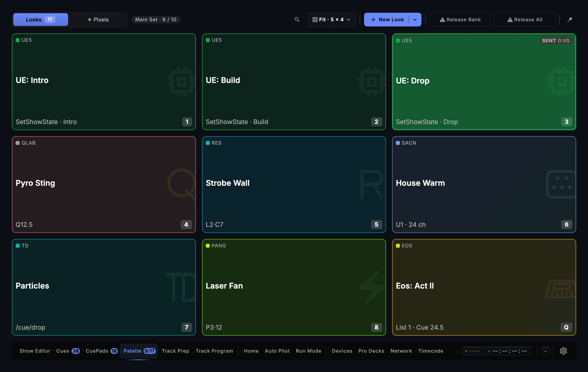Image resolution: width=588 pixels, height=372 pixels.
Task: Click the Release All button
Action: pos(525,20)
